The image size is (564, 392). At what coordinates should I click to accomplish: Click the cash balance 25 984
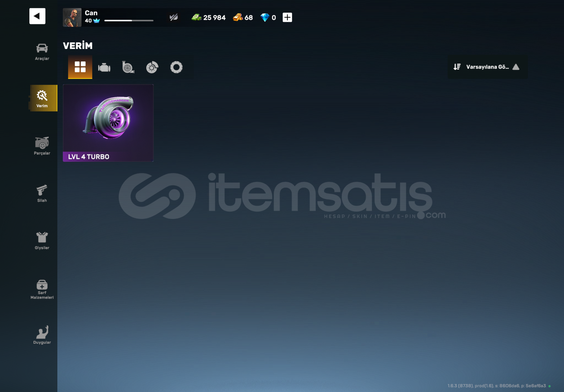(214, 17)
